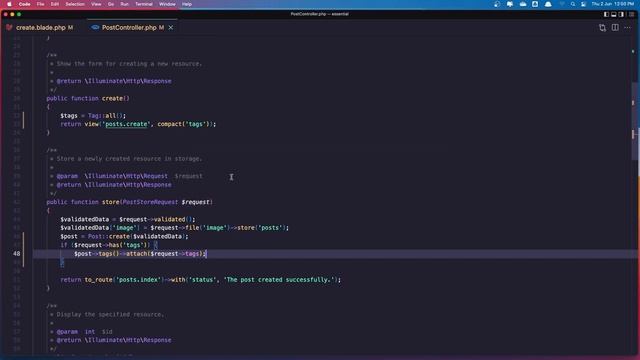The image size is (640, 360).
Task: Open changes compare icon in editor toolbar
Action: pos(602,27)
